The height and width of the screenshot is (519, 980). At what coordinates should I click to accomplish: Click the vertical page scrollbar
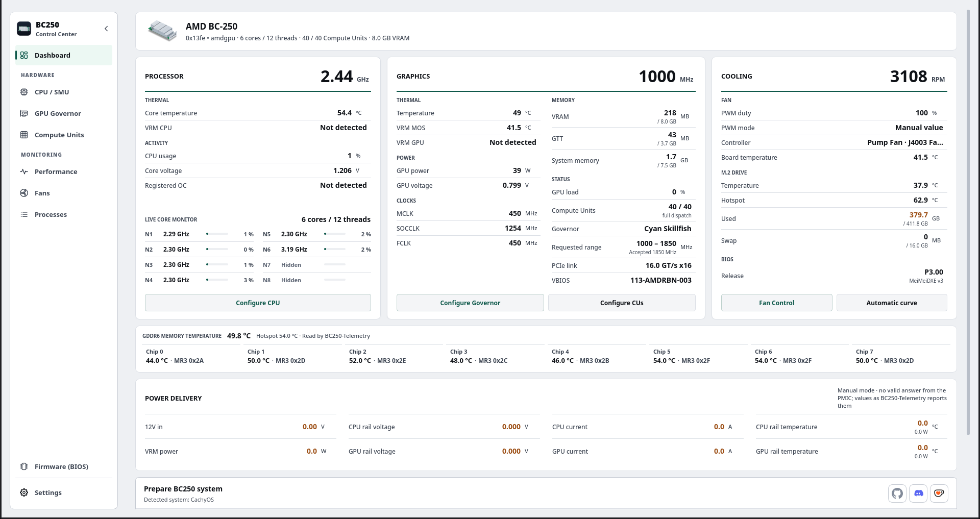[968, 222]
